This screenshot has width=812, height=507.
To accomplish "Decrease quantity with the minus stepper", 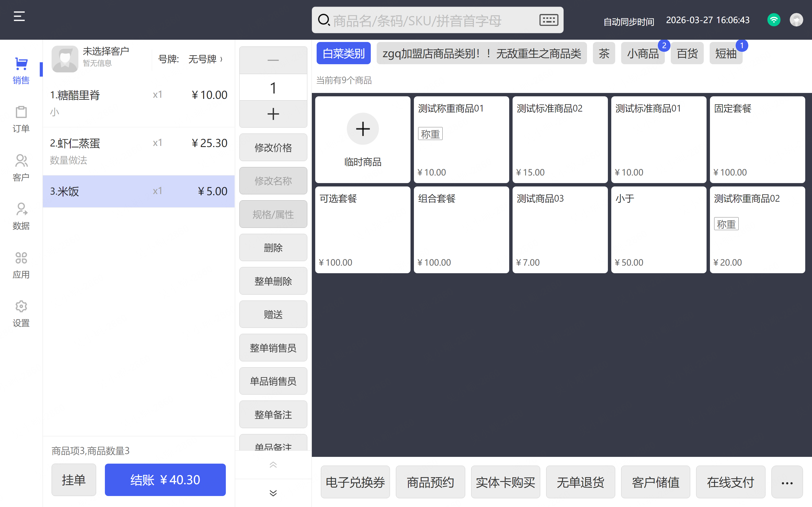I will pyautogui.click(x=273, y=60).
